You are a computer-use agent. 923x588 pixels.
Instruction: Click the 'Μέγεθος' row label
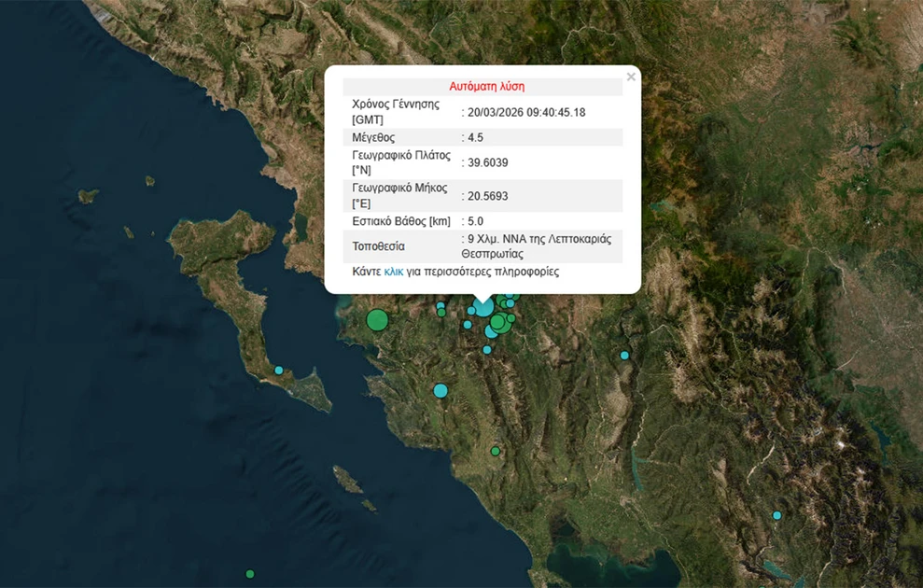[x=375, y=137]
